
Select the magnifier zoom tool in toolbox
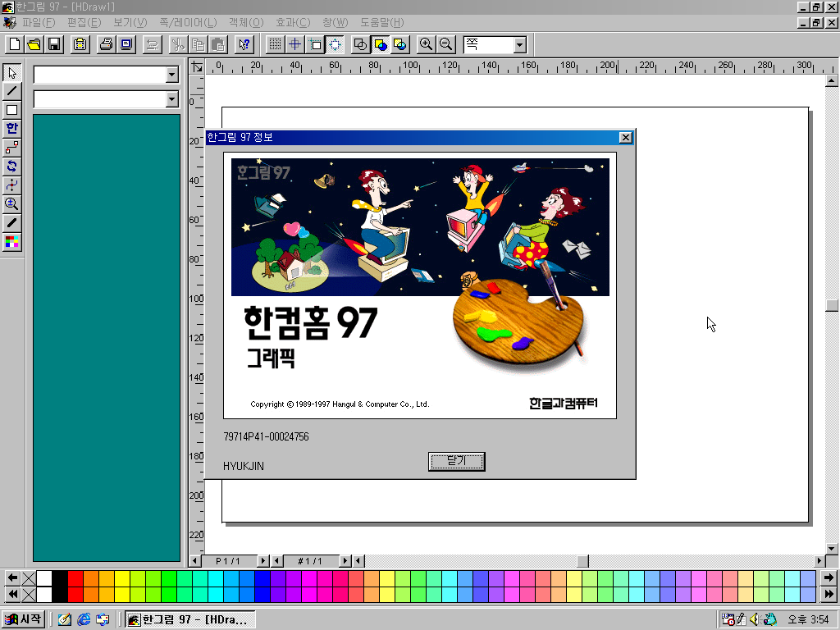coord(11,203)
